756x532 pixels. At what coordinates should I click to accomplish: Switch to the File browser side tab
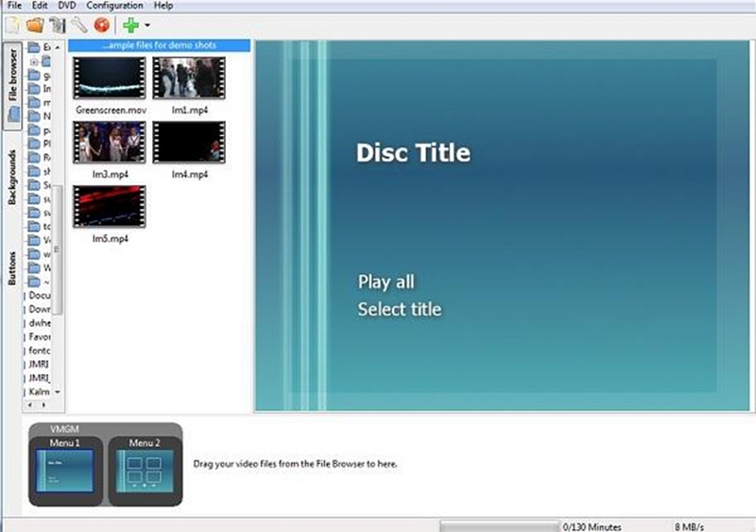12,86
